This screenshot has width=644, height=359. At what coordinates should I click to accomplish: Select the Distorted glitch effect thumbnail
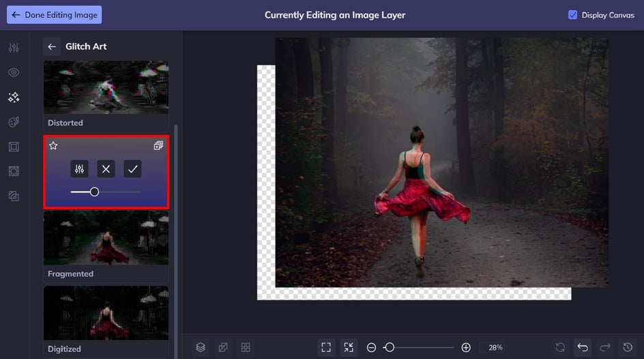click(106, 87)
